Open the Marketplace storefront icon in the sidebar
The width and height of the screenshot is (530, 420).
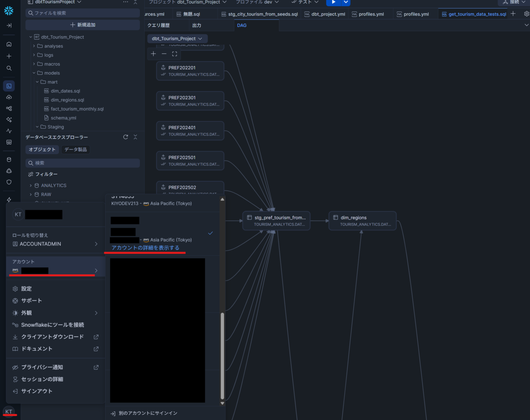(x=9, y=142)
